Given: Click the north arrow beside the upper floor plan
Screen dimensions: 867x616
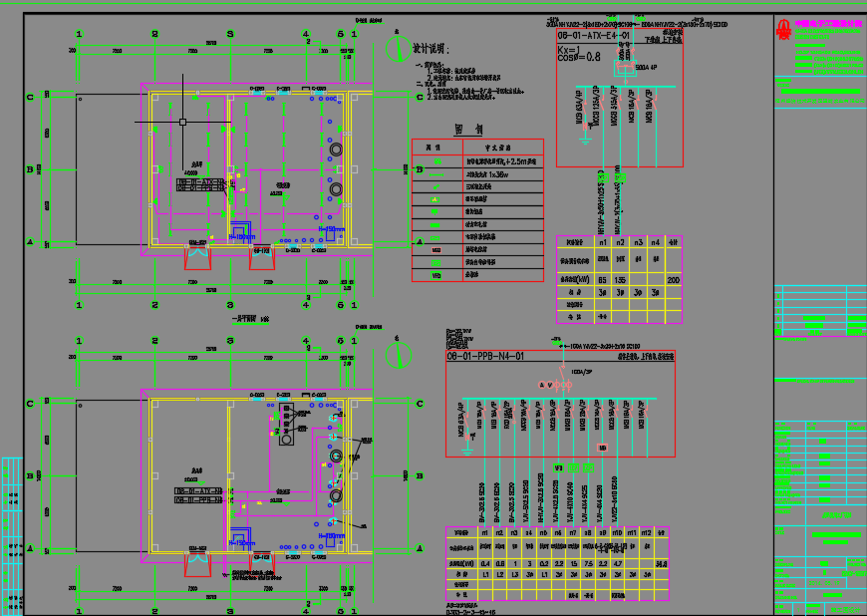Looking at the screenshot, I should click(398, 48).
